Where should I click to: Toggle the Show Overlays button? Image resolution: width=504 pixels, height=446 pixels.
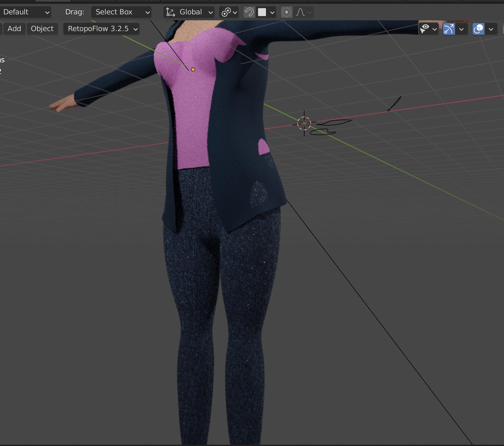coord(478,29)
